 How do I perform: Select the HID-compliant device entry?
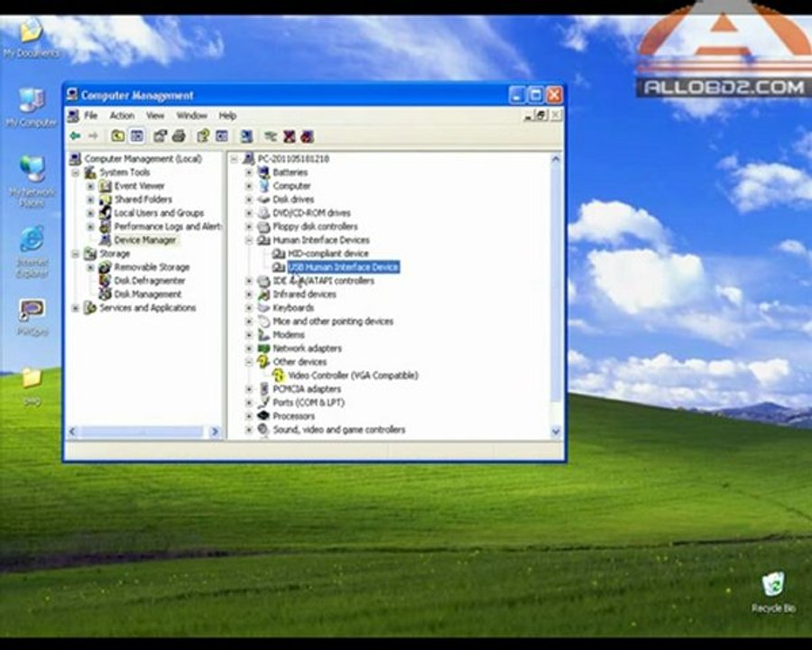point(328,254)
